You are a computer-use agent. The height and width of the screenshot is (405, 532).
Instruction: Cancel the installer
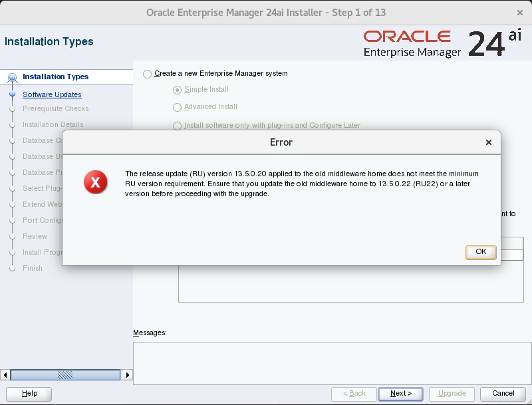click(503, 394)
